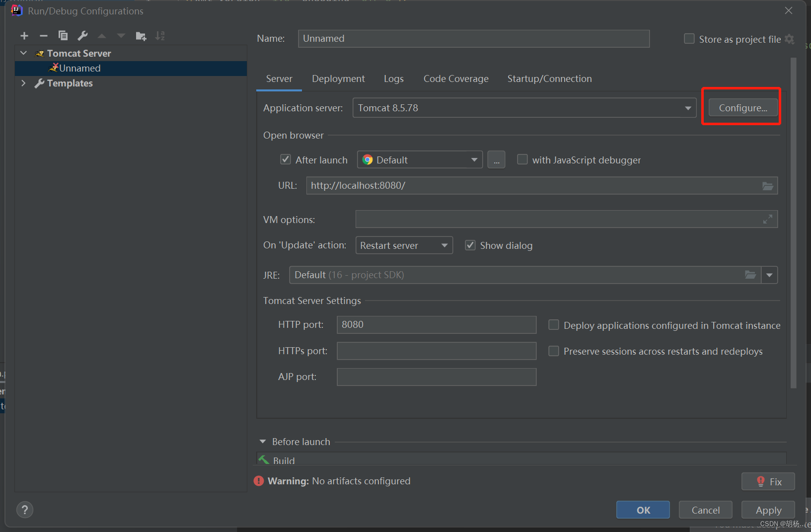
Task: Sort configurations alphabetically icon
Action: 160,36
